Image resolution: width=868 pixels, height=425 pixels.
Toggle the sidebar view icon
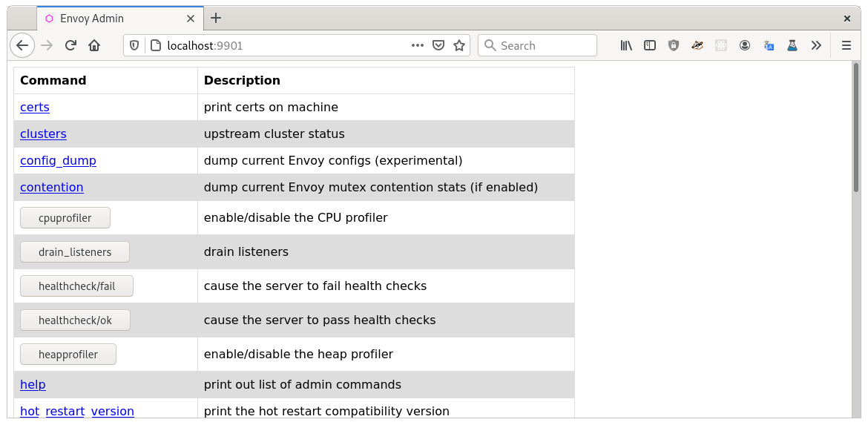650,45
